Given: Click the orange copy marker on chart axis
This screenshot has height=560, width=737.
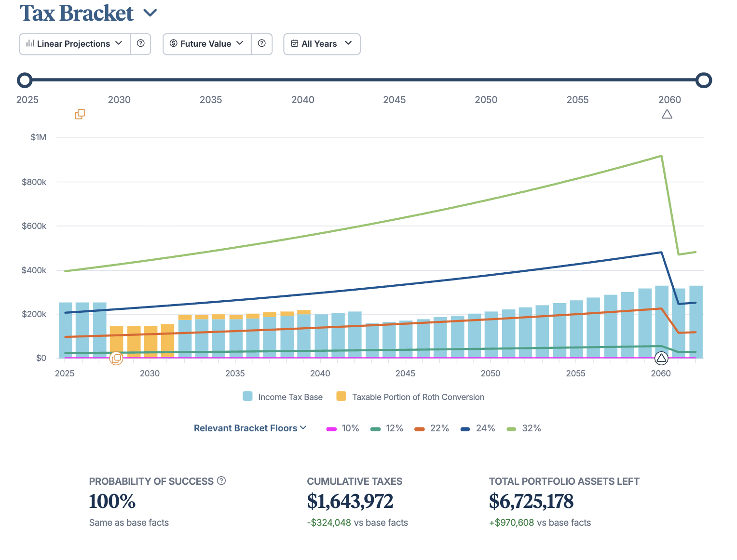Looking at the screenshot, I should click(x=116, y=358).
